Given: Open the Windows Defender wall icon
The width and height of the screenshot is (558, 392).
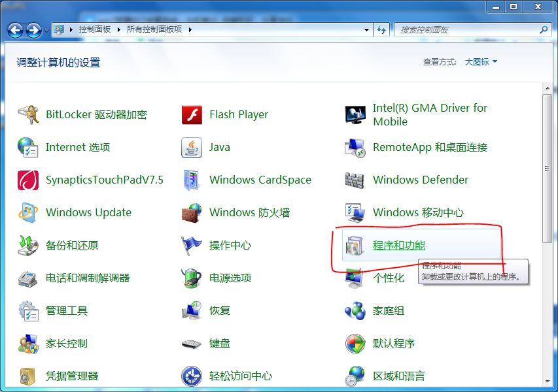Looking at the screenshot, I should coord(355,180).
